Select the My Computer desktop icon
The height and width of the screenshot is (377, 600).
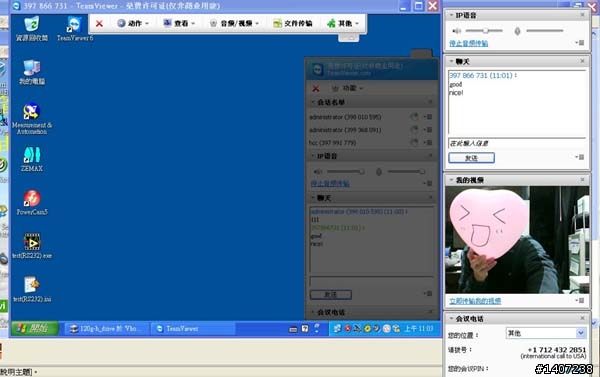pos(32,72)
